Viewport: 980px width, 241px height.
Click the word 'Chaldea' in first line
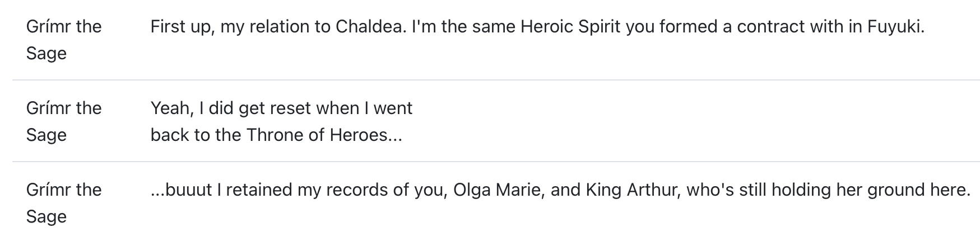(370, 27)
